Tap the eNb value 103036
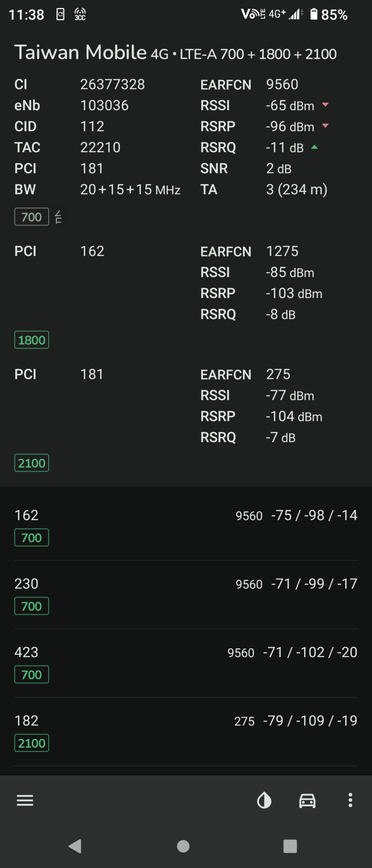Screen dimensions: 372x868 [104, 106]
